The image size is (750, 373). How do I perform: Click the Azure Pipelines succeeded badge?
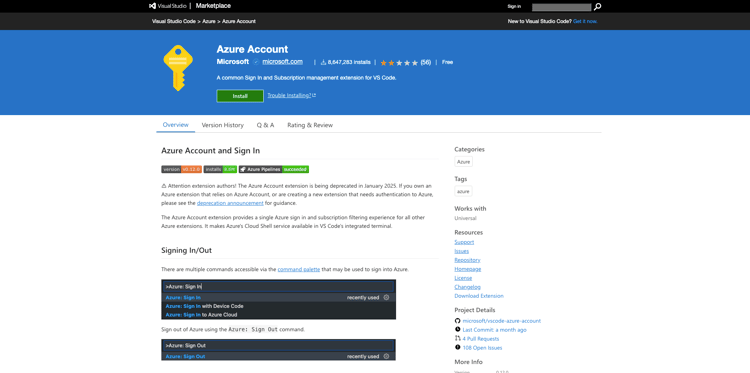[x=274, y=169]
